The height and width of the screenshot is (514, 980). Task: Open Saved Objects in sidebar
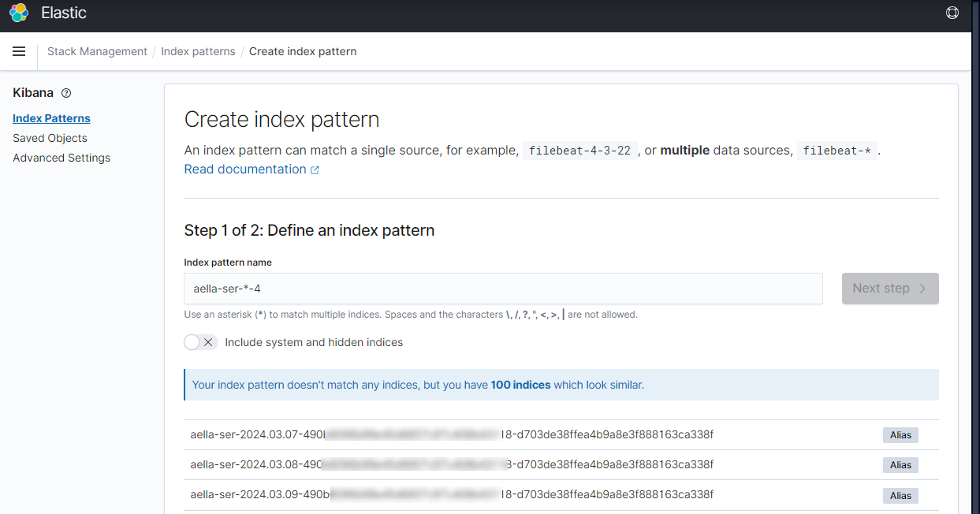(50, 138)
